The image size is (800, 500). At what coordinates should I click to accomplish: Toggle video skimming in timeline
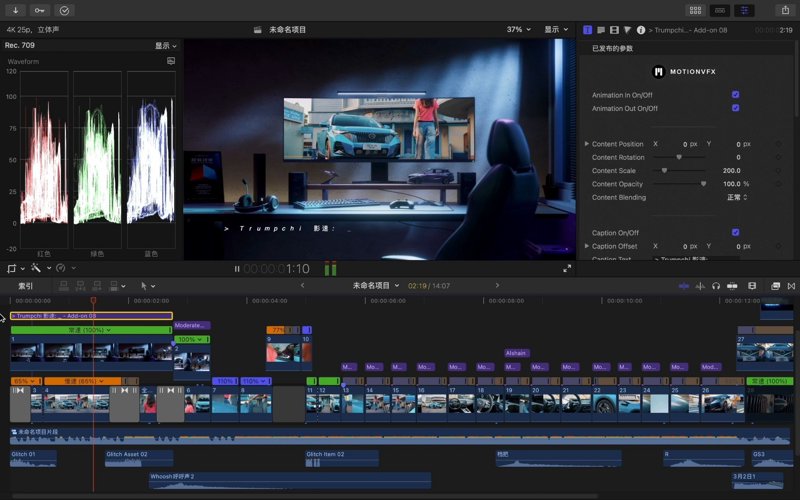684,286
